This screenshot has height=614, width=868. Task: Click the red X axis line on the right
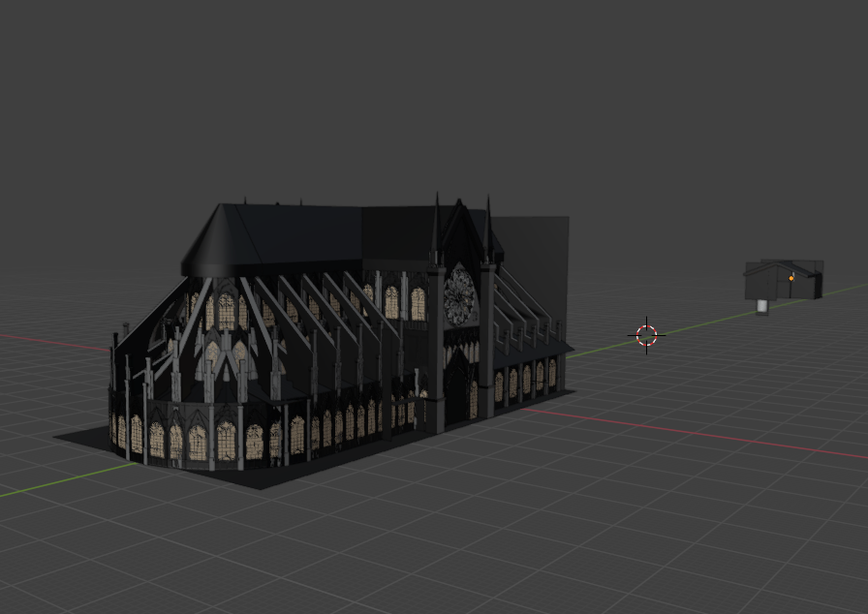point(692,434)
